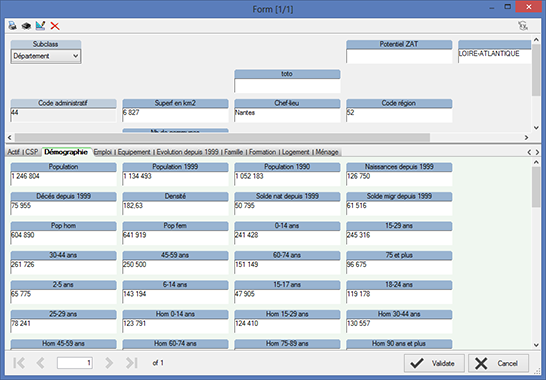Close the Form window

click(529, 7)
